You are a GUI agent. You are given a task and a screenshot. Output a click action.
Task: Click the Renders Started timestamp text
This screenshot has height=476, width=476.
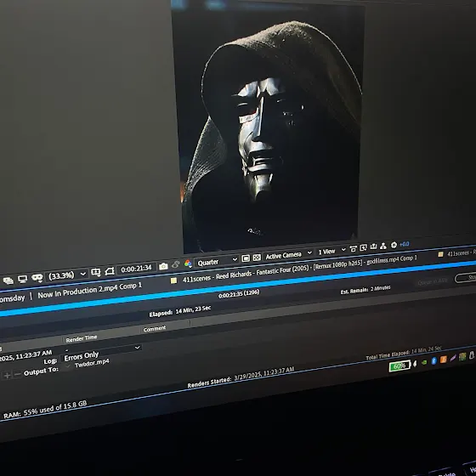[241, 377]
